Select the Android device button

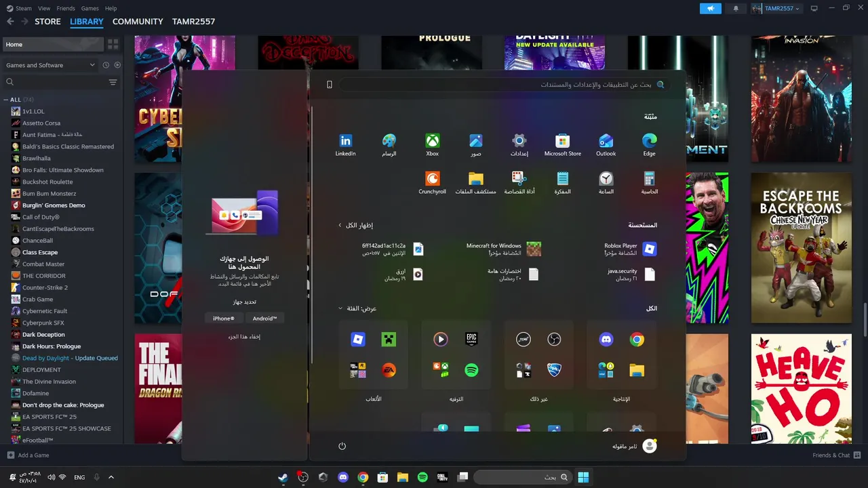pyautogui.click(x=264, y=318)
